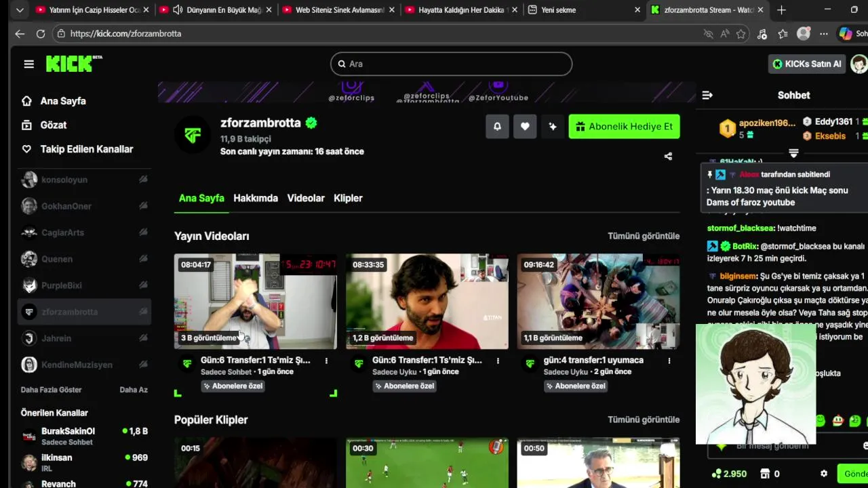Open the user avatar menu top right

pos(859,64)
